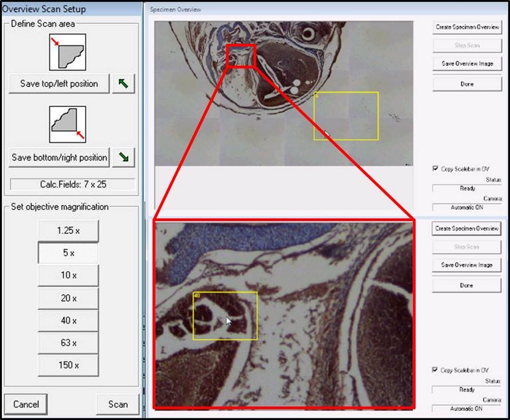The image size is (510, 420).
Task: Start the scan with the Scan button
Action: tap(118, 404)
